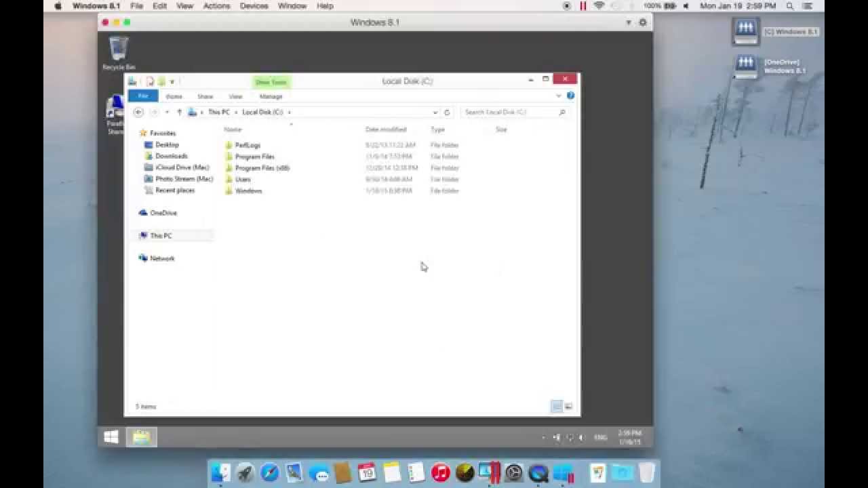The height and width of the screenshot is (488, 868).
Task: Click New Folder icon in quick access toolbar
Action: click(161, 81)
